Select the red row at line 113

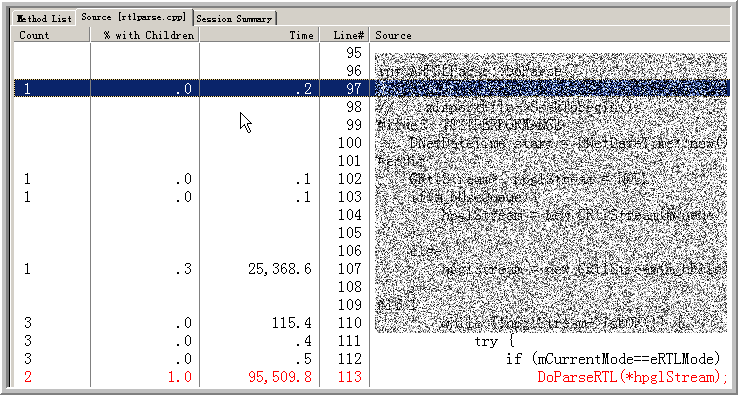pos(372,377)
